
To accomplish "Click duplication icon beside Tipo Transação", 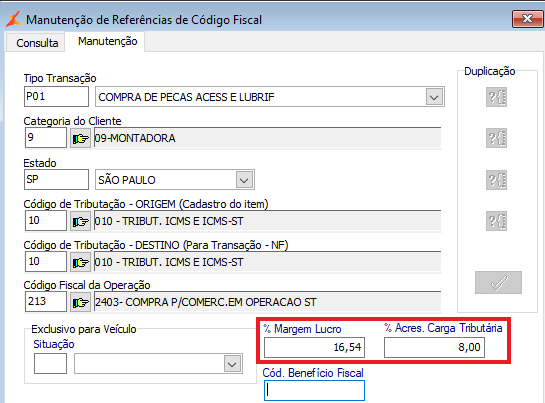I will point(496,97).
